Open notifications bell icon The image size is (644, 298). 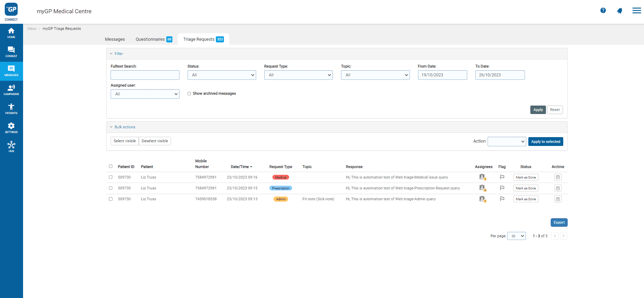tap(620, 11)
